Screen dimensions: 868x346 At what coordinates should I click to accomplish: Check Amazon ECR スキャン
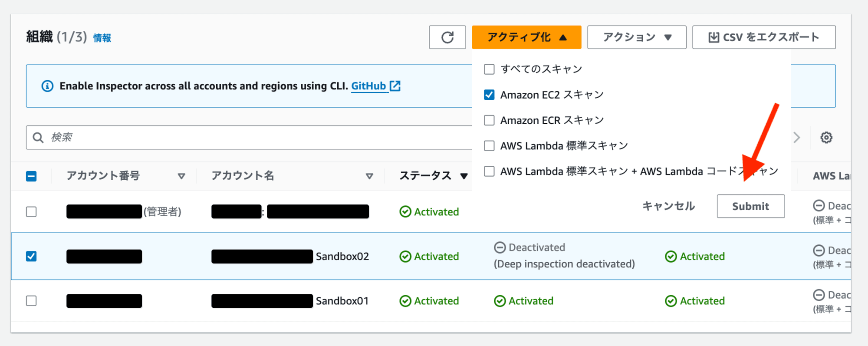pyautogui.click(x=489, y=120)
